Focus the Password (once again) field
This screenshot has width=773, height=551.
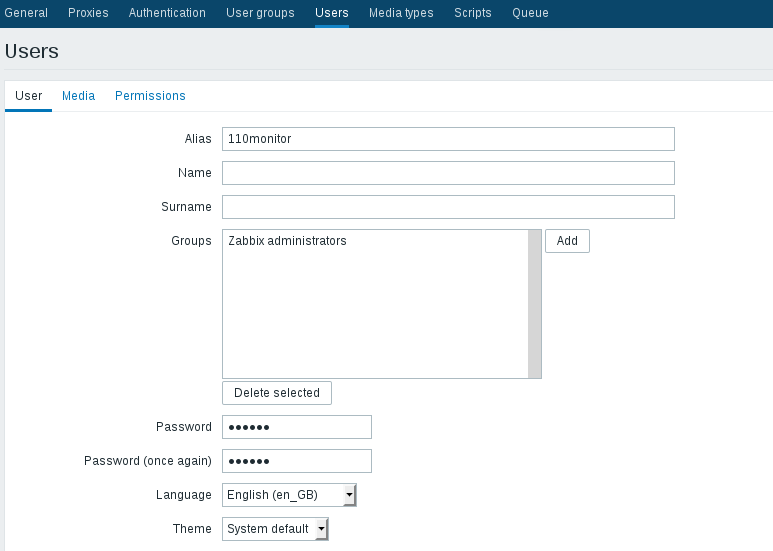[297, 461]
